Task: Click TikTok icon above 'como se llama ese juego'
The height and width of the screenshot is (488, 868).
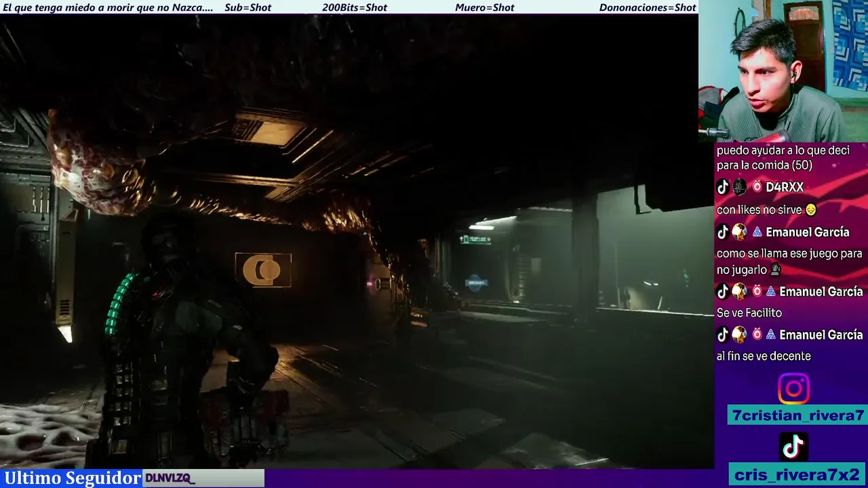Action: tap(723, 232)
